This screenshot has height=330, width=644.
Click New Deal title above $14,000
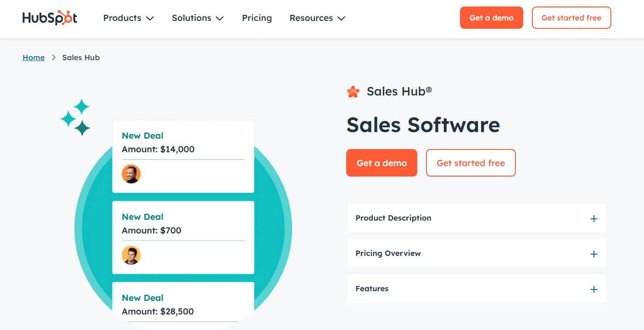tap(143, 136)
